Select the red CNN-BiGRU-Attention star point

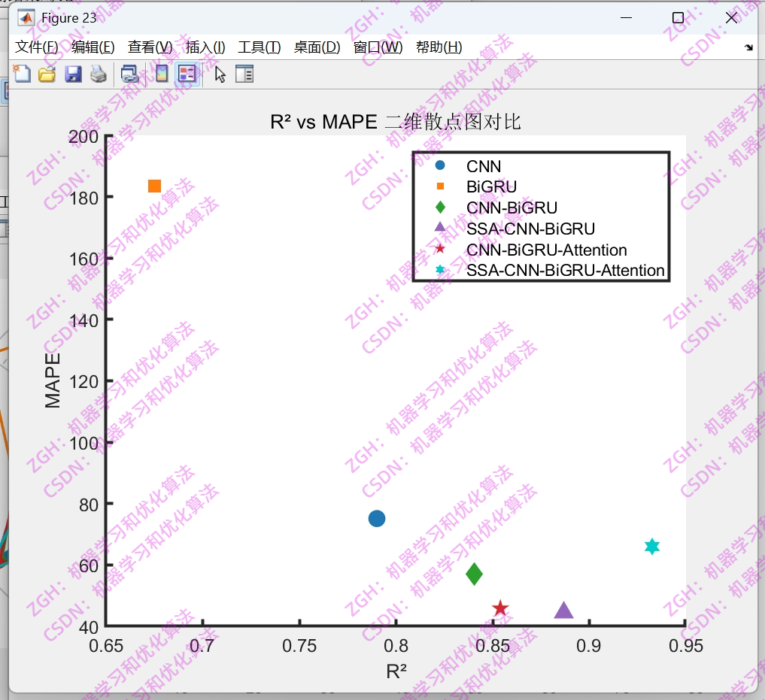click(x=500, y=608)
